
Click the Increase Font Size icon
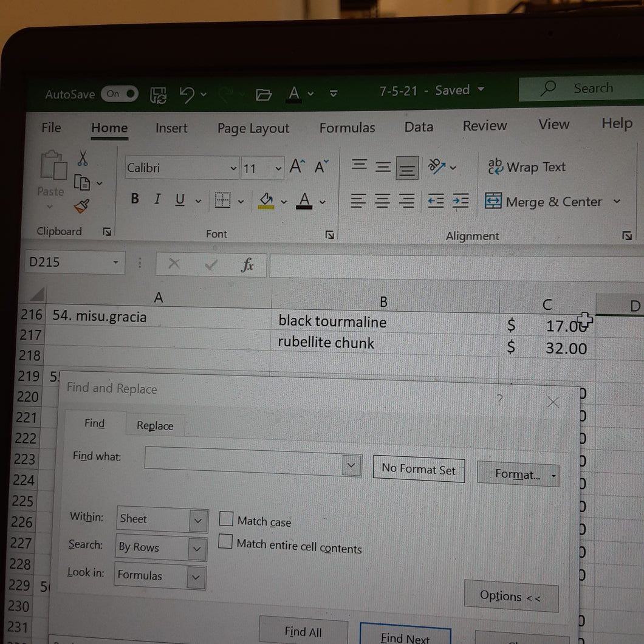coord(297,166)
